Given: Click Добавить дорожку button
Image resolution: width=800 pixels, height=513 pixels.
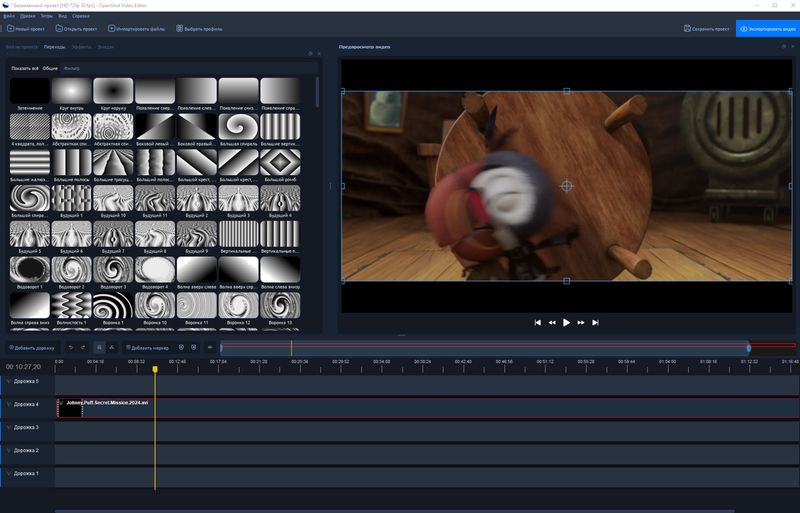Looking at the screenshot, I should (31, 347).
